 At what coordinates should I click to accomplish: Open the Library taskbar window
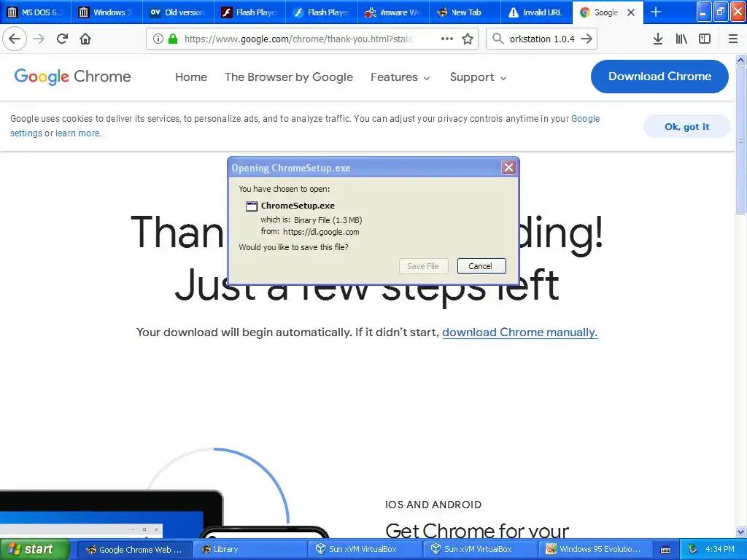(249, 550)
